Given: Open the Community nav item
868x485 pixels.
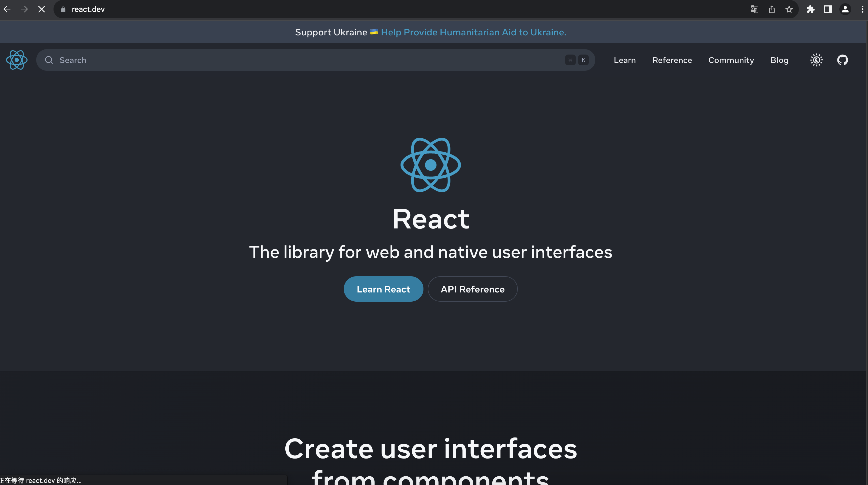Looking at the screenshot, I should [731, 60].
